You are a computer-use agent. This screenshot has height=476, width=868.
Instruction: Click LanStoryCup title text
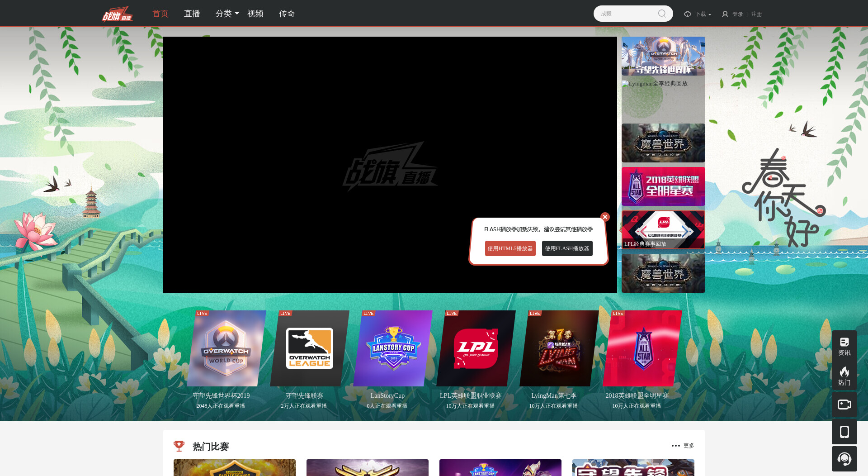tap(387, 395)
